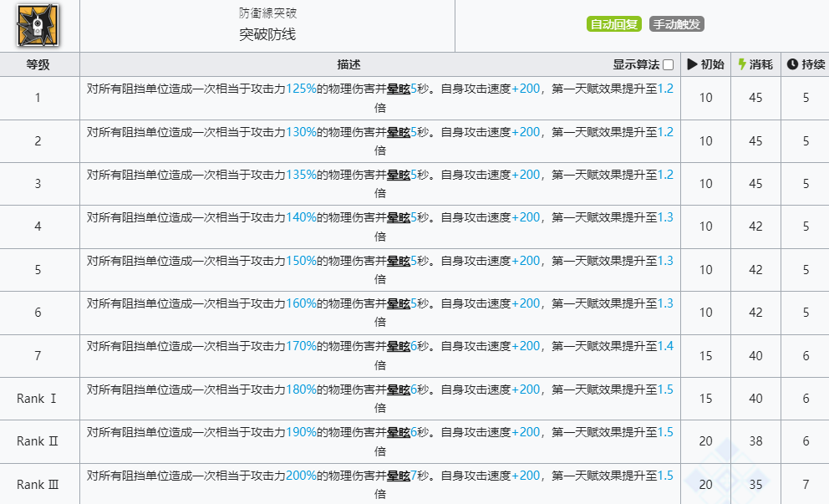
Task: Open the 晕眩 link in level 4 row
Action: point(399,217)
